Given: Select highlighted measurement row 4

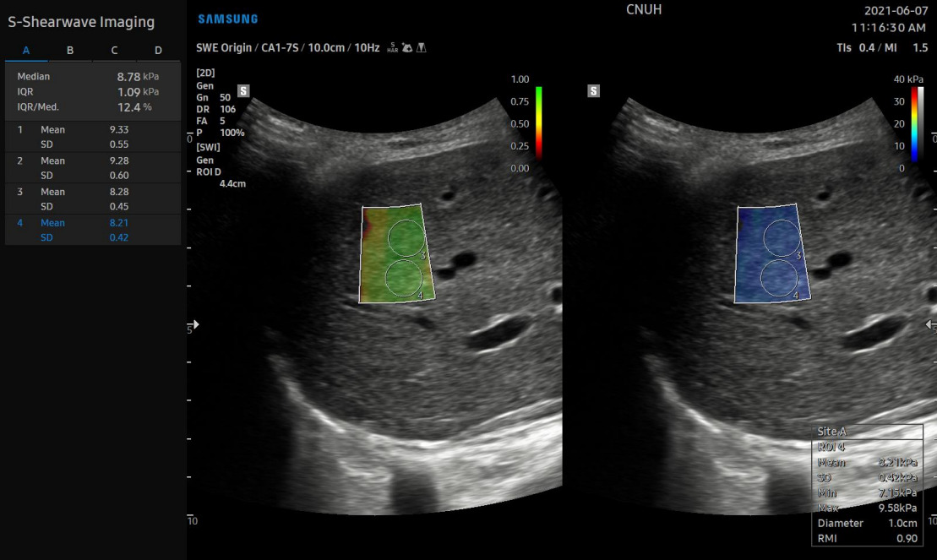Looking at the screenshot, I should tap(92, 230).
